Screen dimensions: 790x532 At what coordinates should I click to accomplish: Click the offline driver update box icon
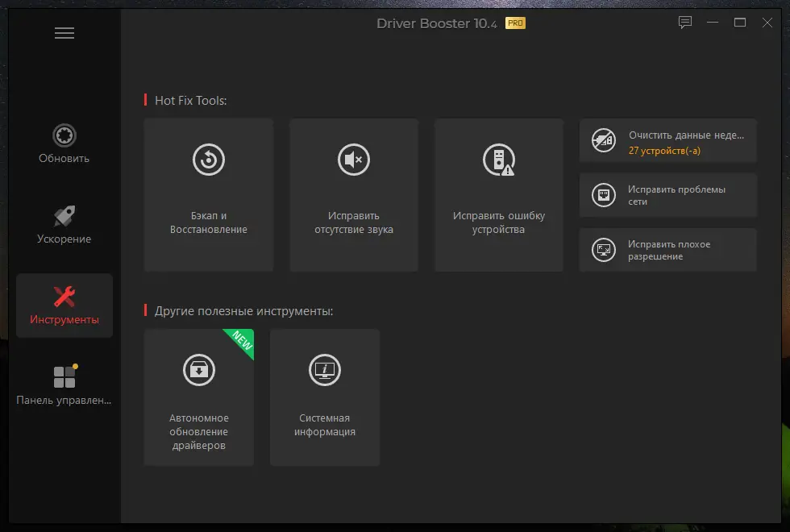pyautogui.click(x=199, y=370)
